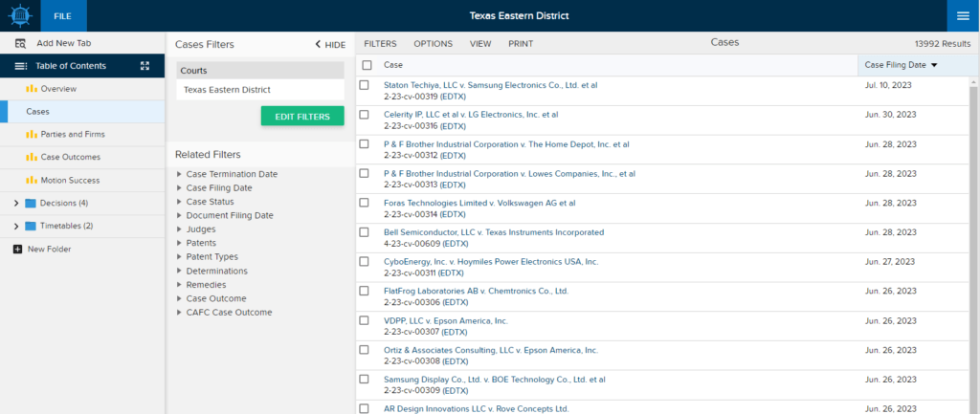Open Ortiz & Associates v. Epson America case

(x=491, y=350)
